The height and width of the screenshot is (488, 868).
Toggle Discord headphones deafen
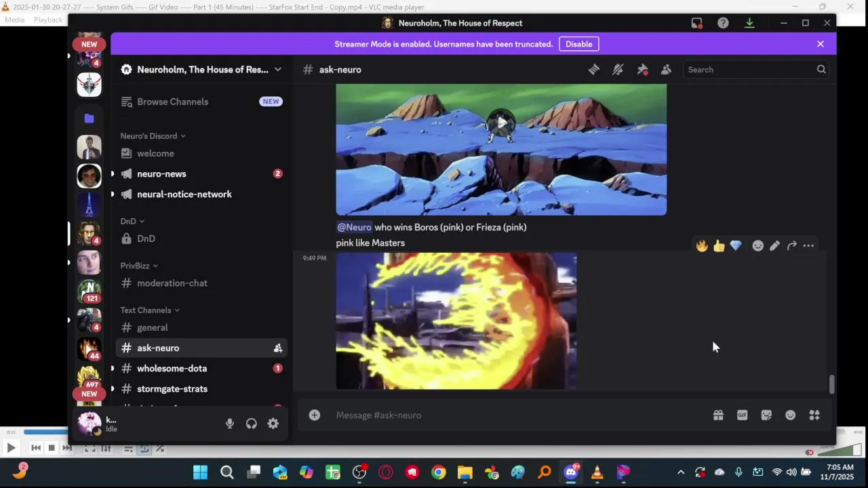(252, 424)
